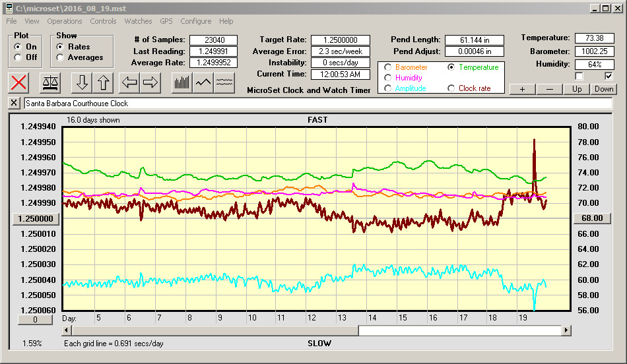
Task: Click the small X beside the clock name
Action: pyautogui.click(x=14, y=103)
